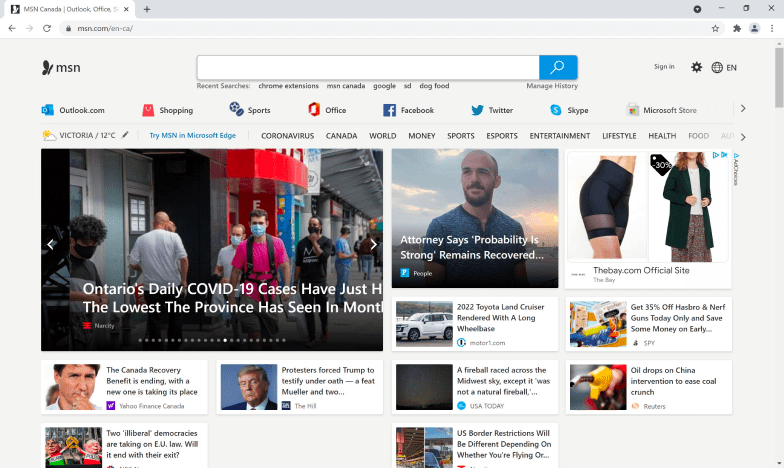Show previous carousel slide arrow
This screenshot has height=468, width=784.
coord(50,244)
